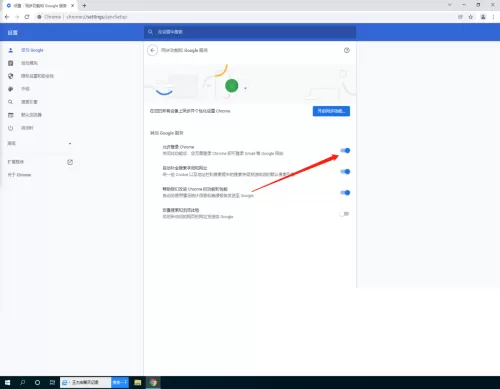This screenshot has width=500, height=389.
Task: Go back with the browser back arrow
Action: click(x=7, y=17)
